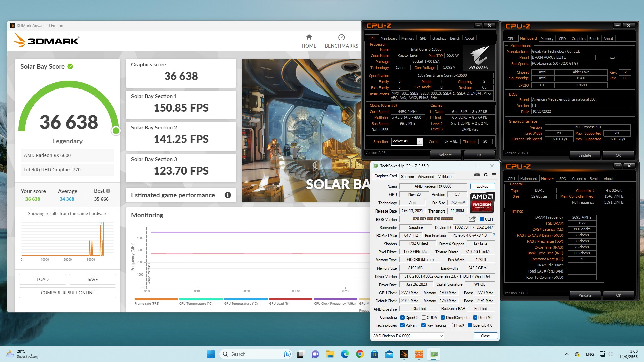Viewport: 644px width, 362px height.
Task: Click the Bing icon in the taskbar search
Action: click(x=287, y=354)
